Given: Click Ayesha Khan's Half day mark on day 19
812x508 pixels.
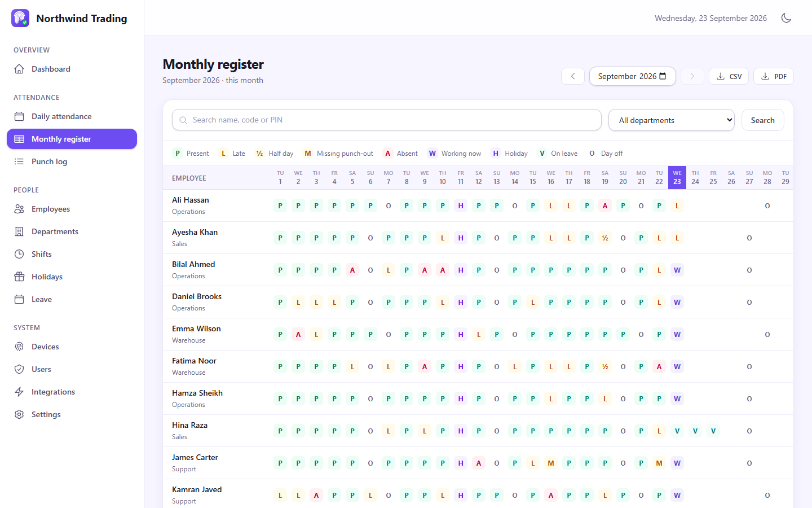Looking at the screenshot, I should (x=605, y=238).
